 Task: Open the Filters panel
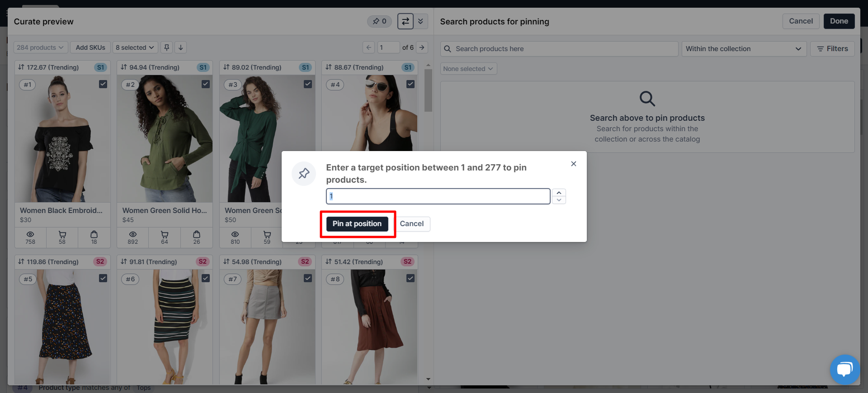(832, 49)
